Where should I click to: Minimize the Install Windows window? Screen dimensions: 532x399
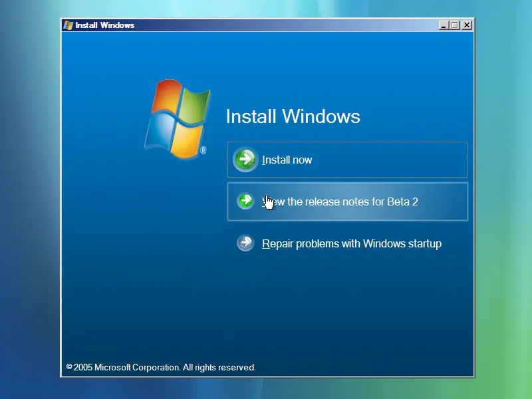point(444,25)
